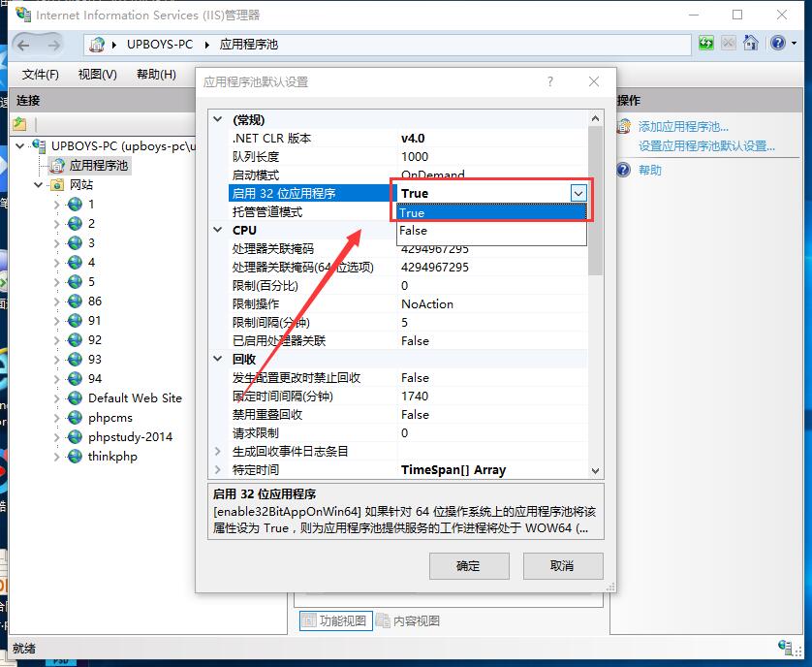
Task: Click the connect icon under 连接 header
Action: (x=19, y=124)
